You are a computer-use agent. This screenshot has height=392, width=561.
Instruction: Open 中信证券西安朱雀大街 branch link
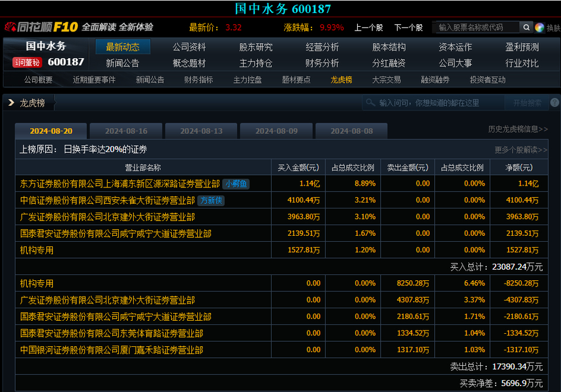[x=107, y=201]
